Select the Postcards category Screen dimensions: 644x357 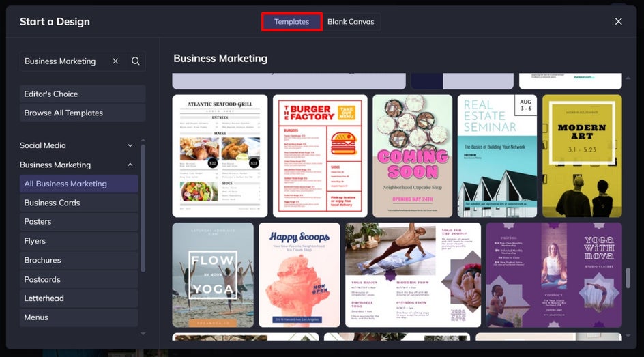click(x=79, y=279)
